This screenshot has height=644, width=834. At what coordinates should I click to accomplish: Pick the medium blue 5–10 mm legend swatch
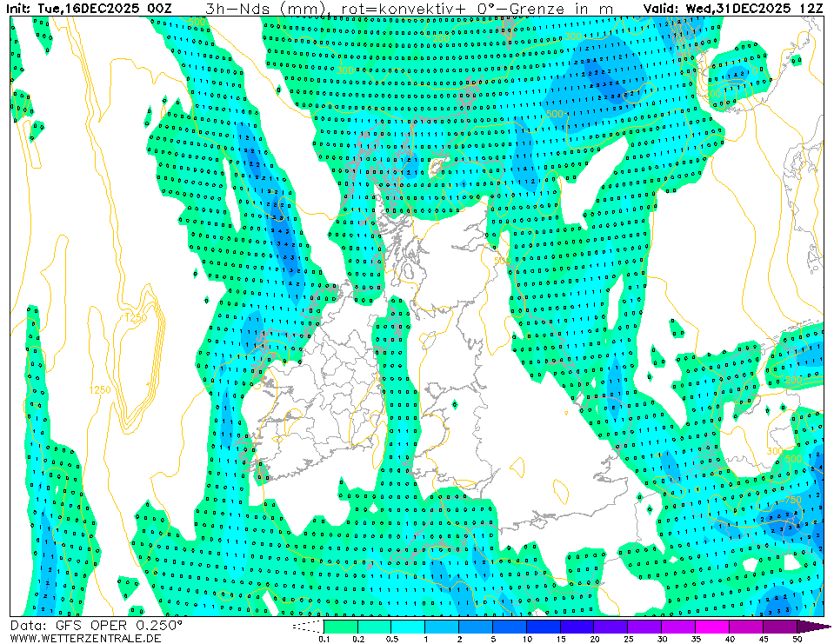tap(510, 626)
